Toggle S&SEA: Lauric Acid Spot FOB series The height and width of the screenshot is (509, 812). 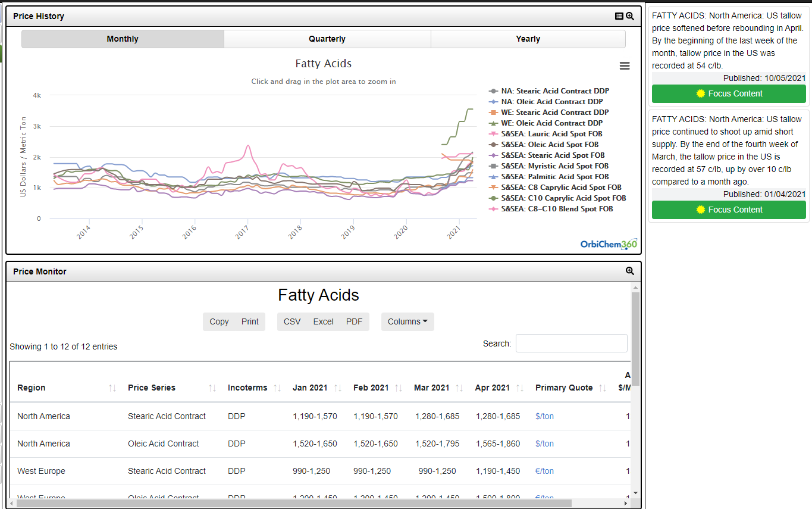click(x=547, y=134)
